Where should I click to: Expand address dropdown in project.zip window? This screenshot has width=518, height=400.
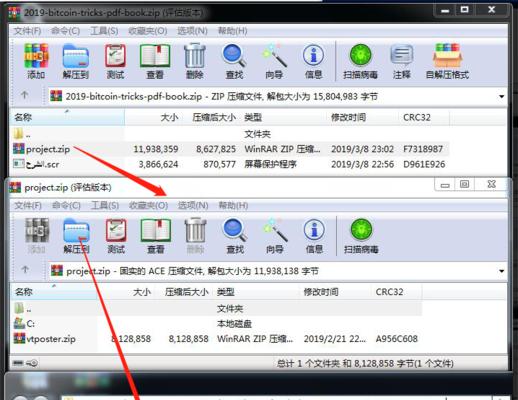501,271
